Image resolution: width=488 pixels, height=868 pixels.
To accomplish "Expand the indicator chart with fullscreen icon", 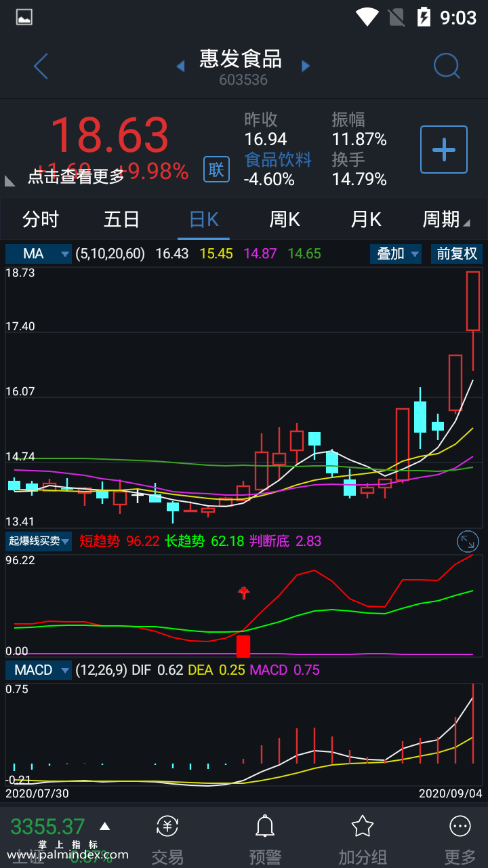I will coord(468,541).
